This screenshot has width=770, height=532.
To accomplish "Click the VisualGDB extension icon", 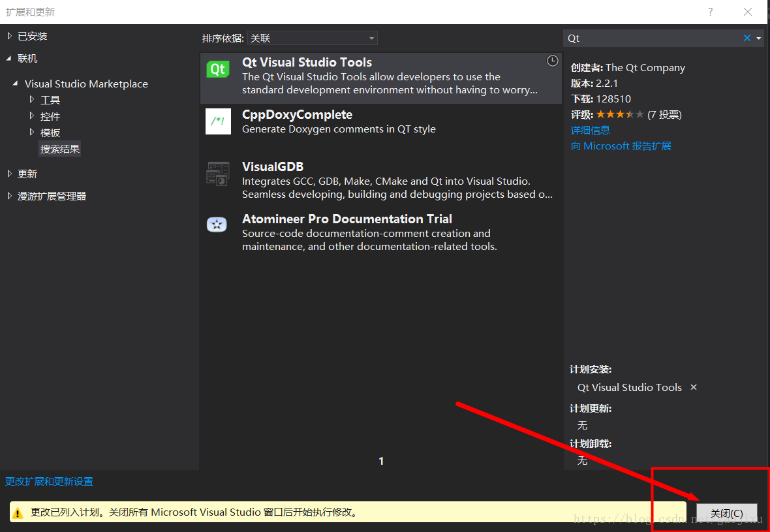I will tap(217, 174).
